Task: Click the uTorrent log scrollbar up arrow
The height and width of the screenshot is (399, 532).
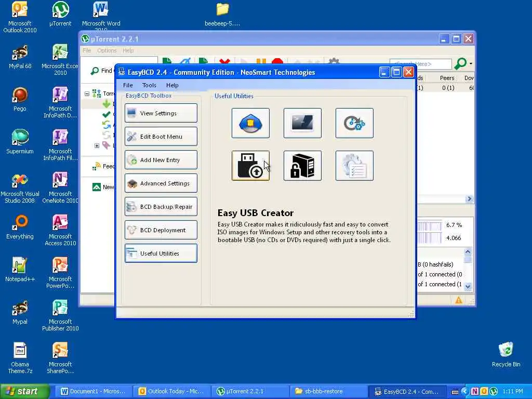Action: [x=468, y=251]
